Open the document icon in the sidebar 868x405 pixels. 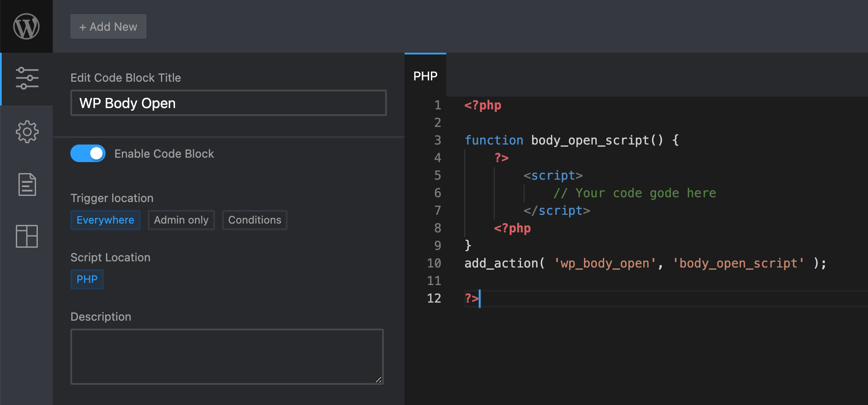point(27,184)
